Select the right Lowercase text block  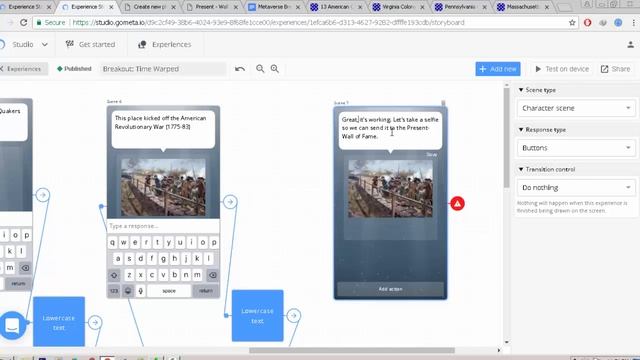pyautogui.click(x=258, y=316)
